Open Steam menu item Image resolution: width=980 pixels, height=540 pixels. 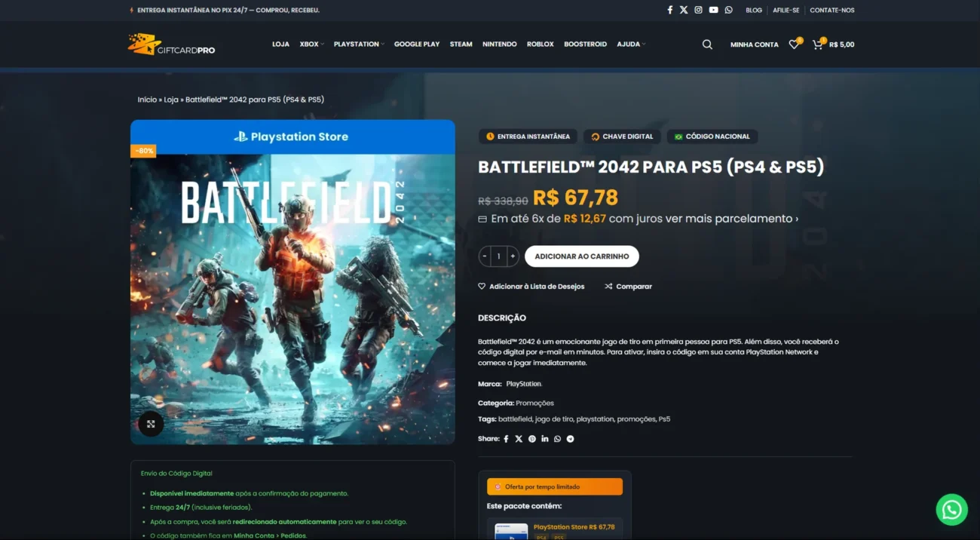461,44
